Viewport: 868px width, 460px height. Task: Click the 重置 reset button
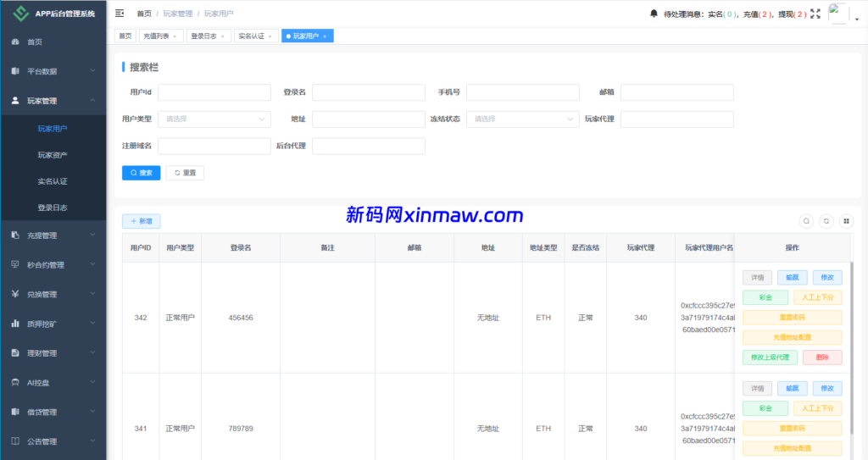(185, 173)
